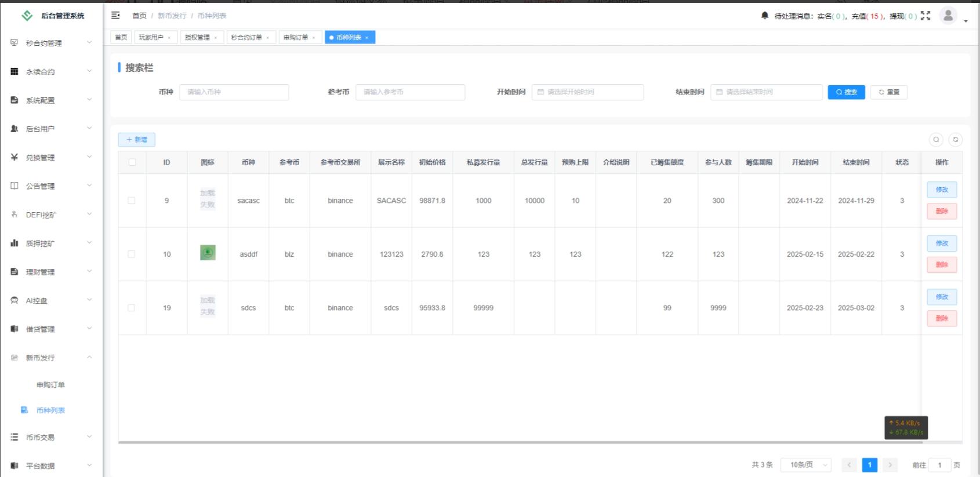The height and width of the screenshot is (477, 980).
Task: Collapse the sidebar with the hamburger icon
Action: tap(115, 16)
